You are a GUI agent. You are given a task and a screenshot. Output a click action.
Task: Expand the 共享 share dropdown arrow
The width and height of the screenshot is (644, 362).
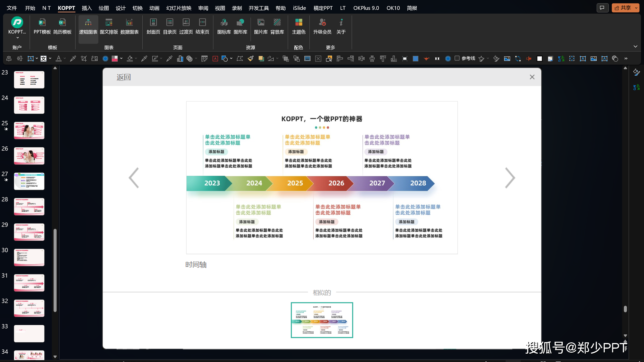tap(636, 8)
